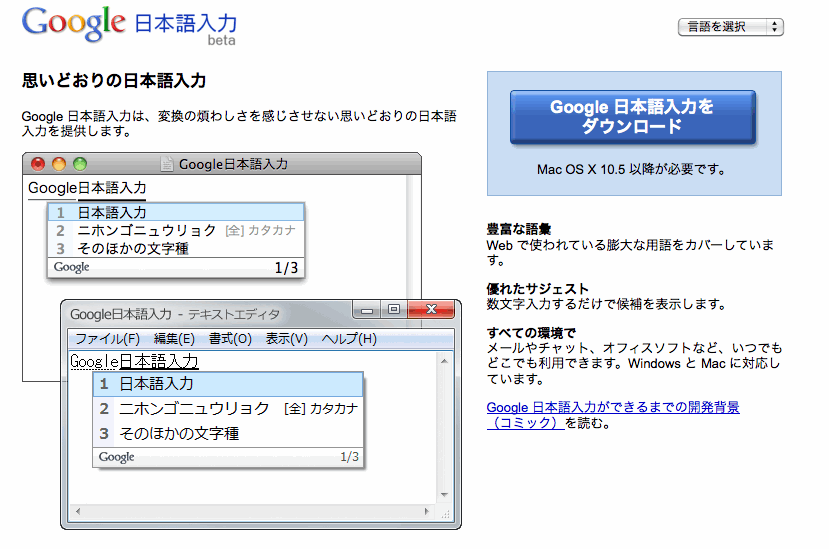Click the Google日本語入力 composition text in テキストエディタ
This screenshot has width=829, height=549.
click(134, 361)
